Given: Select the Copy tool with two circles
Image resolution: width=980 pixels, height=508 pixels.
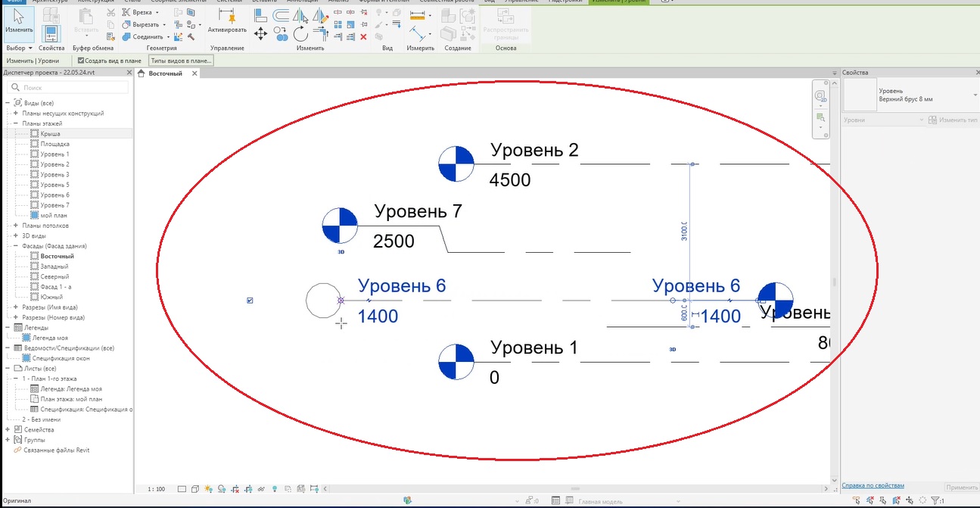Looking at the screenshot, I should 281,33.
